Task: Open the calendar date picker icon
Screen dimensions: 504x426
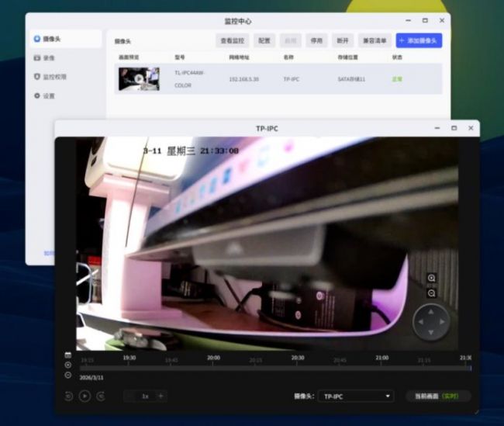Action: pos(67,355)
